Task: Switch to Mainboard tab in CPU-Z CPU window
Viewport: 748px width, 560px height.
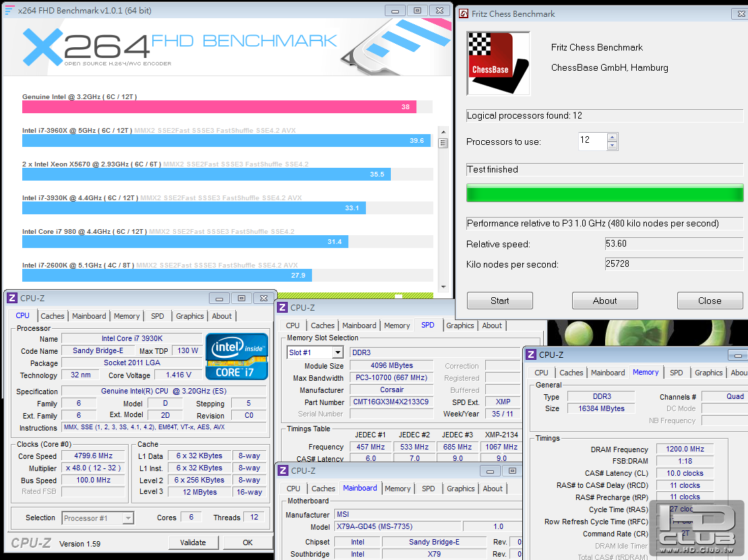Action: pyautogui.click(x=89, y=316)
